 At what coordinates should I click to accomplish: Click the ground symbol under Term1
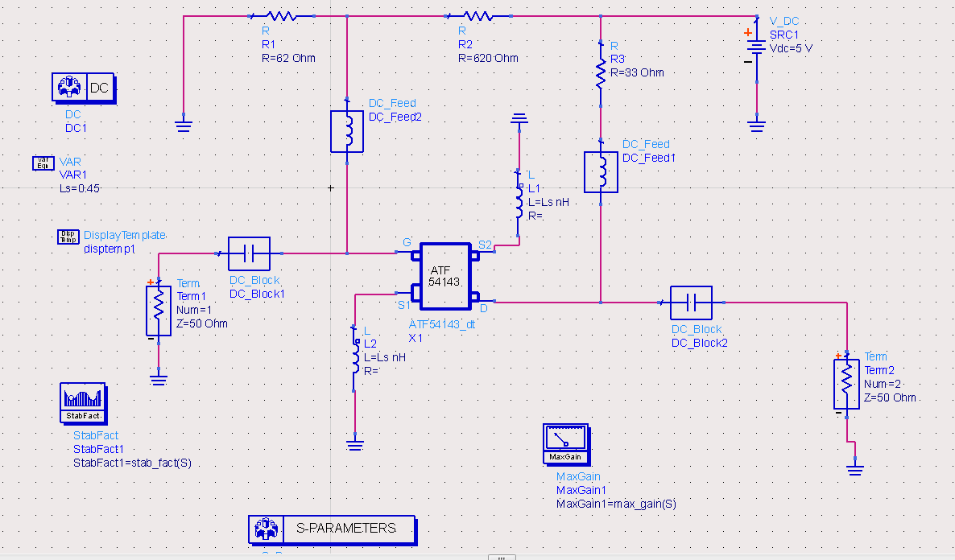point(159,380)
